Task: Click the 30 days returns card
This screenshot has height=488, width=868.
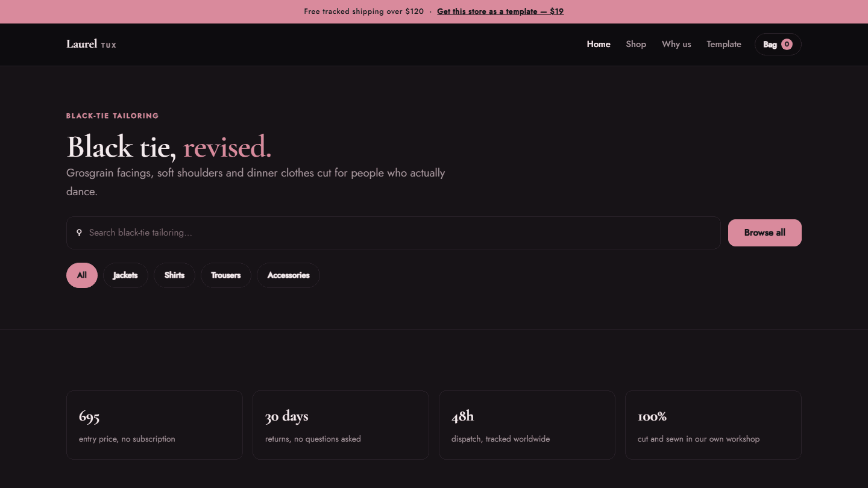Action: pos(341,425)
